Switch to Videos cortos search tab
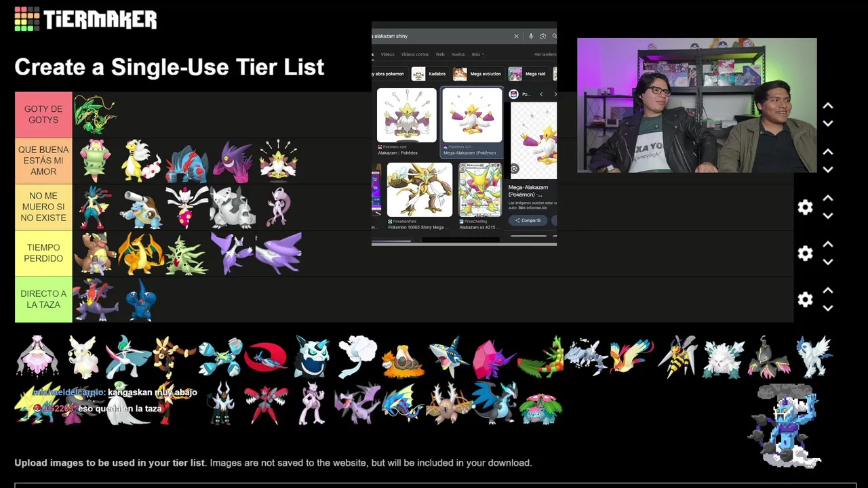 (414, 54)
